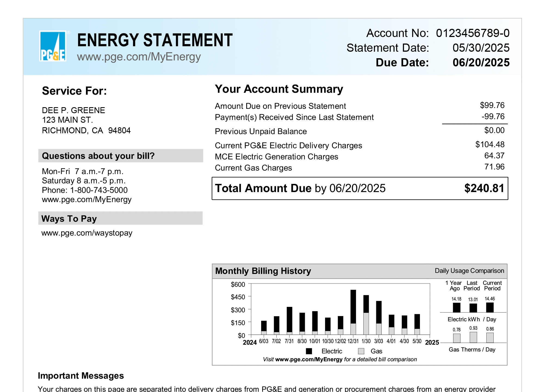Click the 7/31 billing history bar
The image size is (544, 392).
289,321
